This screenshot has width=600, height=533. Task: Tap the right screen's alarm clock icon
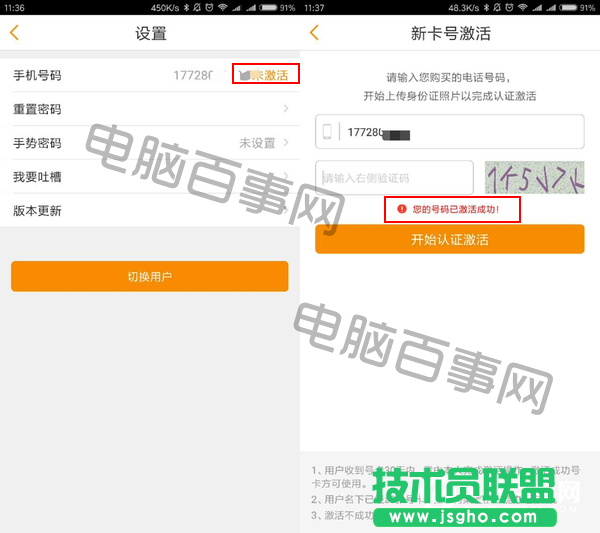click(509, 7)
